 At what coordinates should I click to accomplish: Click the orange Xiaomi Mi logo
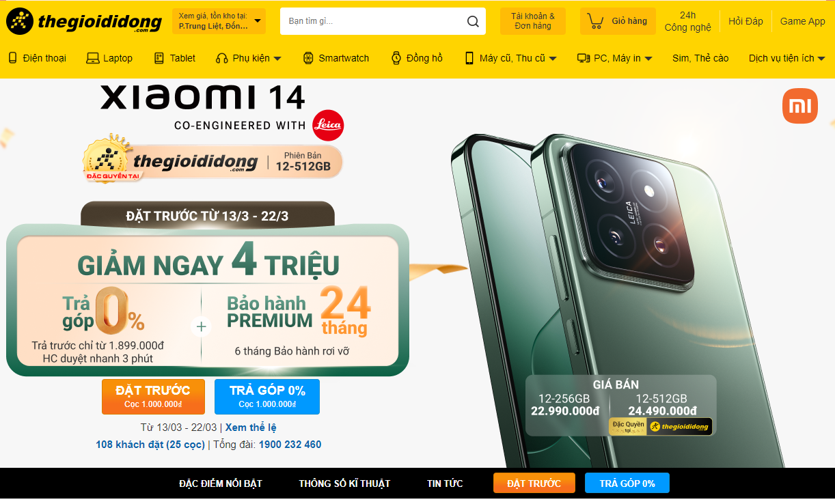click(800, 106)
